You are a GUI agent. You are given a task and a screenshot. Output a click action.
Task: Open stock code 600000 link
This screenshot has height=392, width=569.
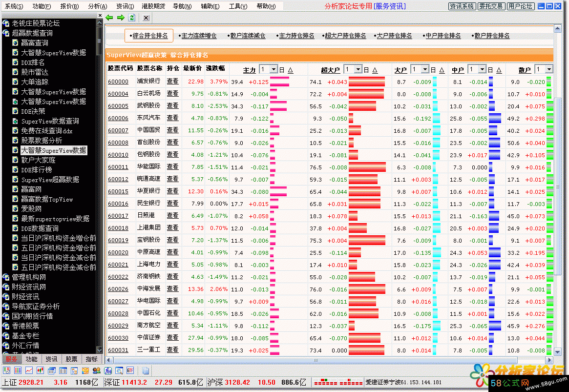118,82
